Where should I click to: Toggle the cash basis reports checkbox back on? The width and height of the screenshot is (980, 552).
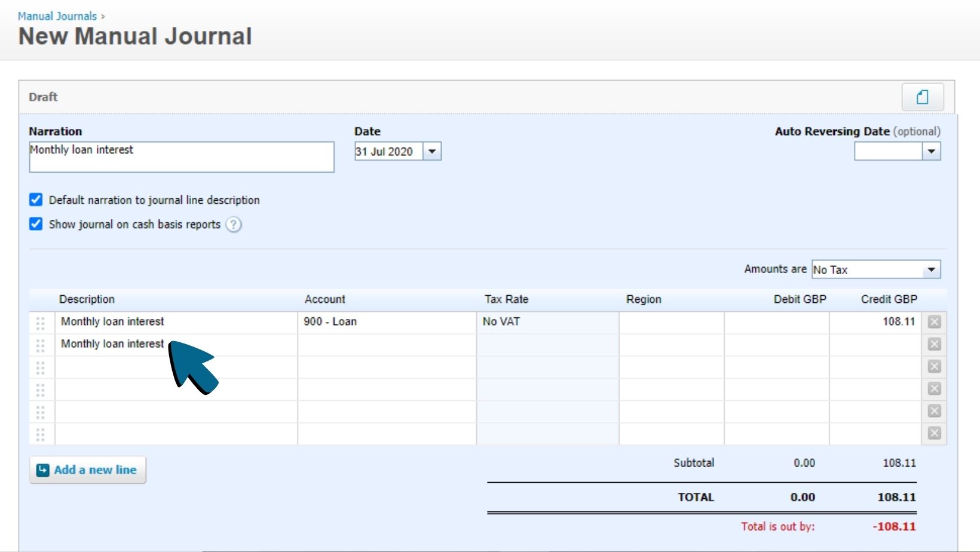click(x=36, y=224)
